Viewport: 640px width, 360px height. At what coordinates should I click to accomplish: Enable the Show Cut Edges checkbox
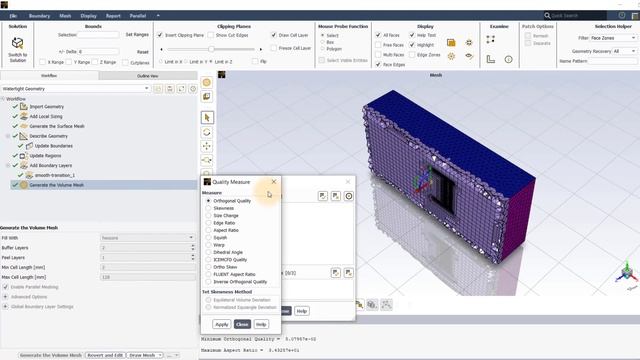[211, 35]
